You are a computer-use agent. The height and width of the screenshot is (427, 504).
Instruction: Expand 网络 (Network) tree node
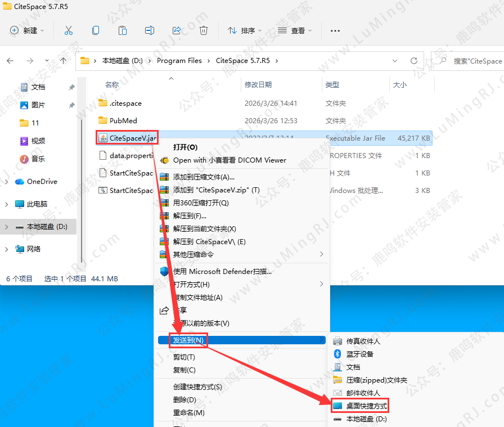point(6,249)
